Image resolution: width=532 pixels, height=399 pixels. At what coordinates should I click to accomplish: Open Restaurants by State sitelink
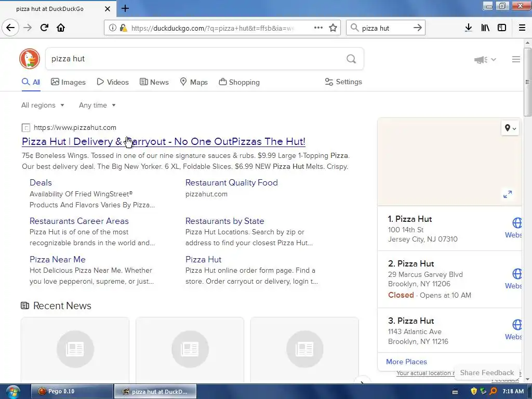click(224, 221)
